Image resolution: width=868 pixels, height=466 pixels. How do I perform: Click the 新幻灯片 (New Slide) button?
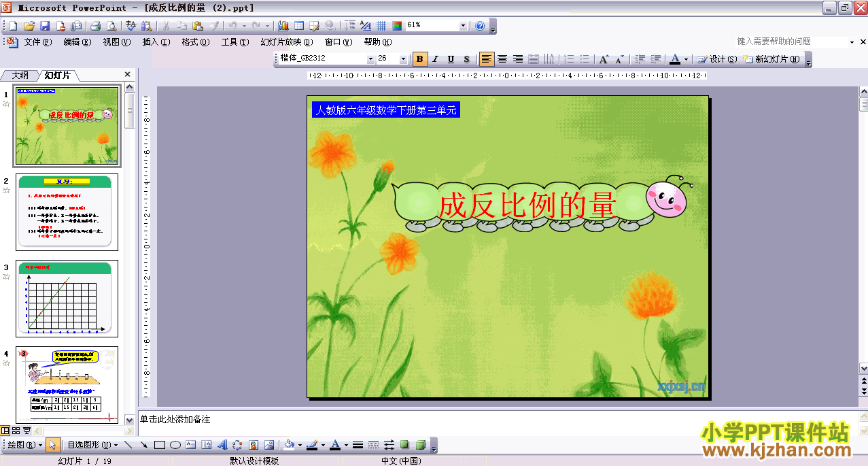tap(772, 59)
